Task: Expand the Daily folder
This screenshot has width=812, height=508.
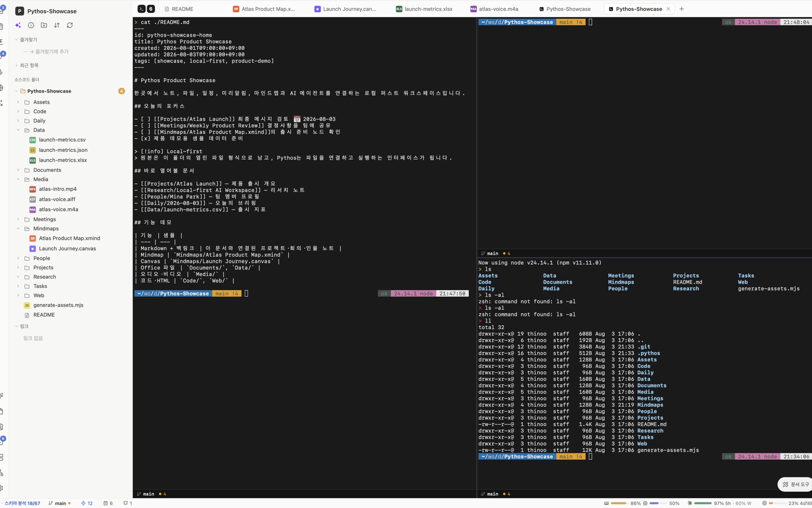Action: [x=18, y=121]
